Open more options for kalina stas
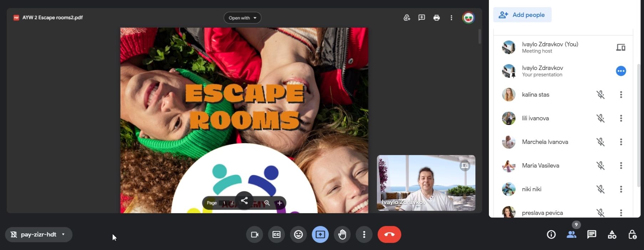Image resolution: width=644 pixels, height=250 pixels. (621, 95)
